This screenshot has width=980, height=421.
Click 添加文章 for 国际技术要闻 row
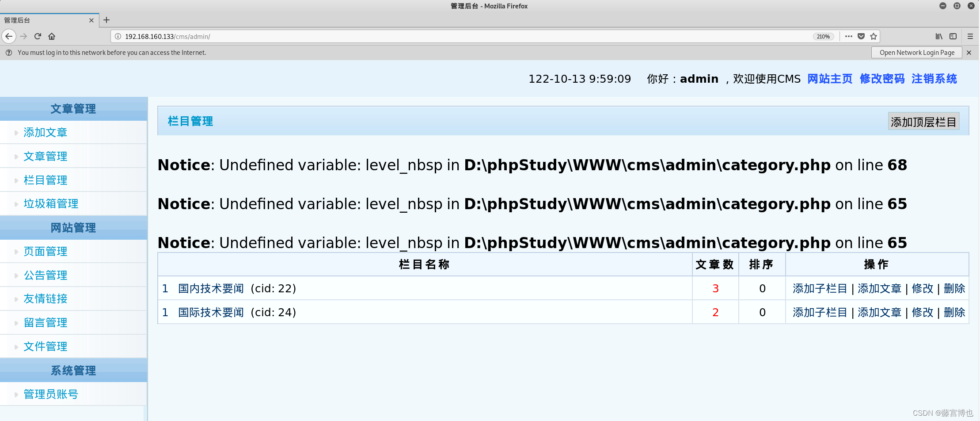879,313
